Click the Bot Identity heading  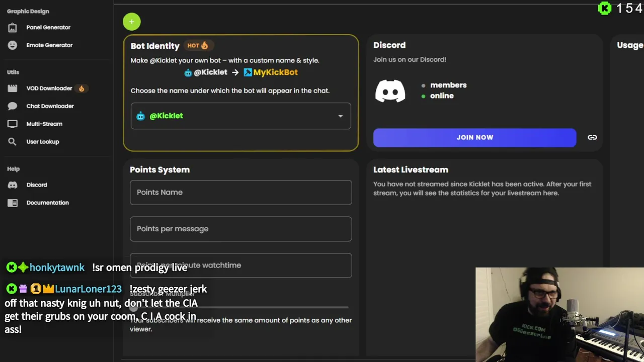(155, 46)
